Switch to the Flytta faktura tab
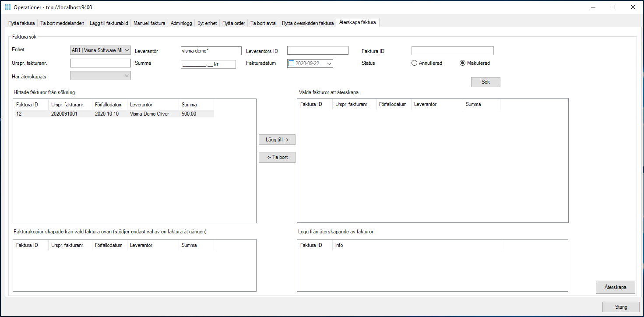644x317 pixels. pos(21,23)
